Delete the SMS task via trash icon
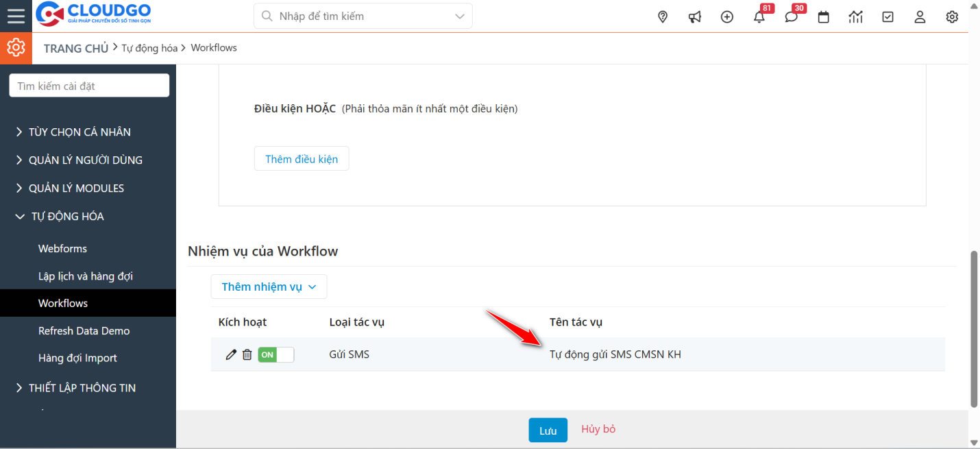The image size is (980, 449). (247, 354)
